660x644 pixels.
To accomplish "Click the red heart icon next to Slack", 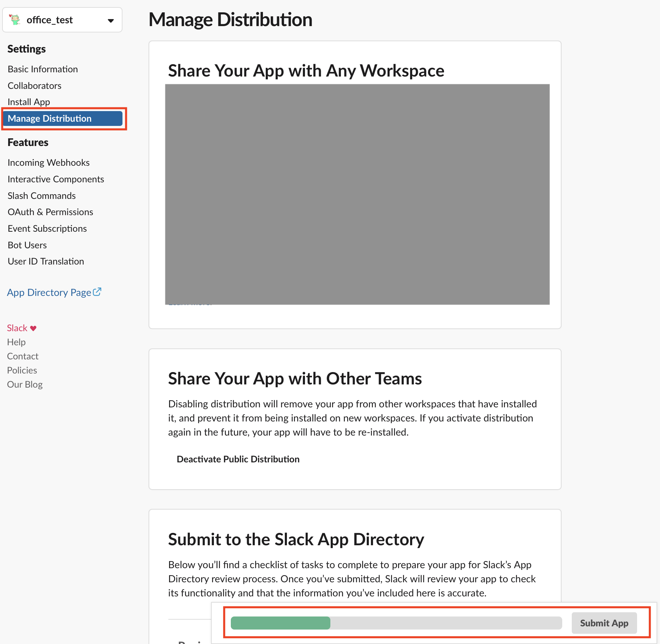I will [x=33, y=328].
